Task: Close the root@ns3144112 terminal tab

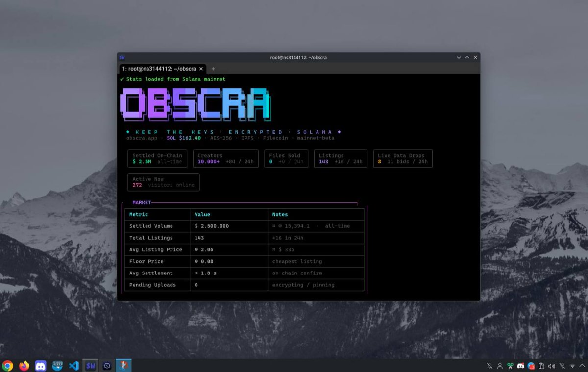Action: click(x=201, y=69)
